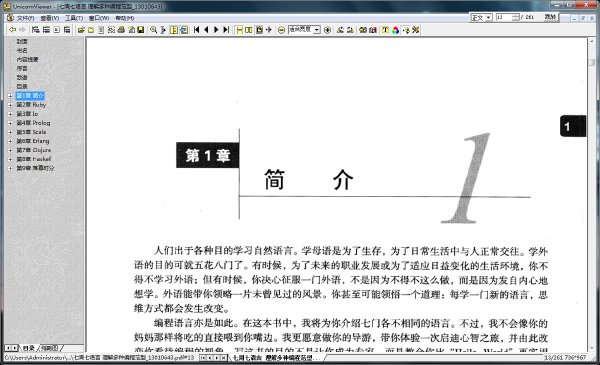Click the yellow back arrow in toolbar
This screenshot has height=365, width=600.
[13, 29]
